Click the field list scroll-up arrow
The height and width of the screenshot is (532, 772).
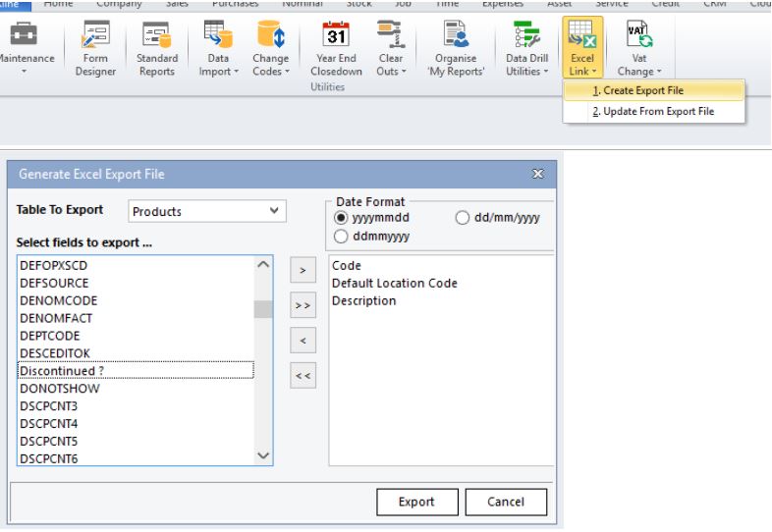263,264
